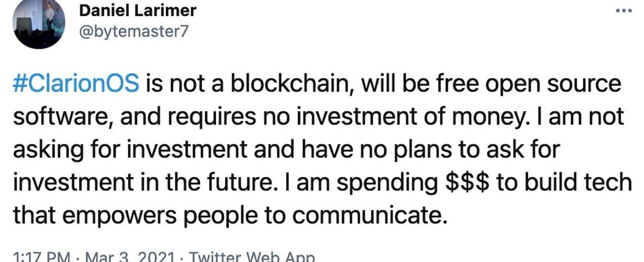Image resolution: width=644 pixels, height=262 pixels.
Task: Click the 1:17 PM timestamp
Action: pos(42,257)
